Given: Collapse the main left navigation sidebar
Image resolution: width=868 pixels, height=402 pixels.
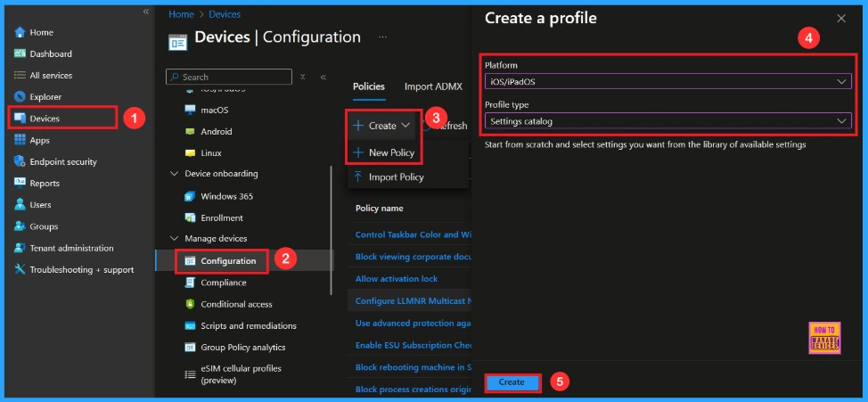Looking at the screenshot, I should pyautogui.click(x=146, y=12).
